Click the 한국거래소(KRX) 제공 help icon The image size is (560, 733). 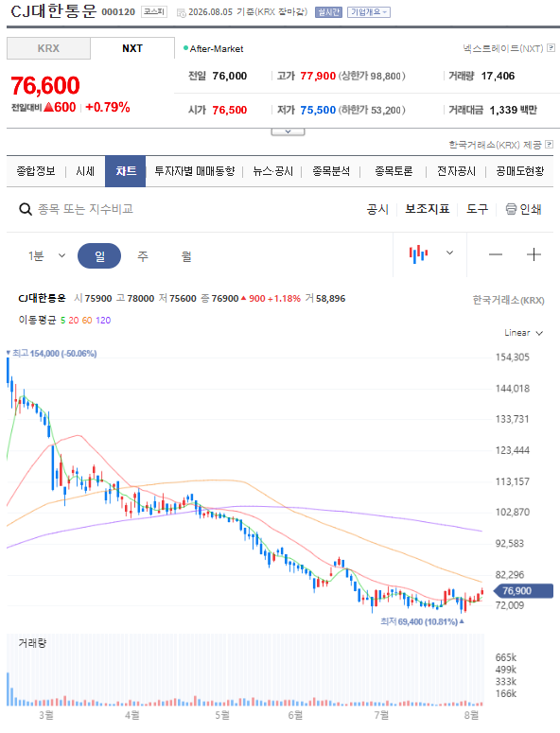pyautogui.click(x=550, y=145)
